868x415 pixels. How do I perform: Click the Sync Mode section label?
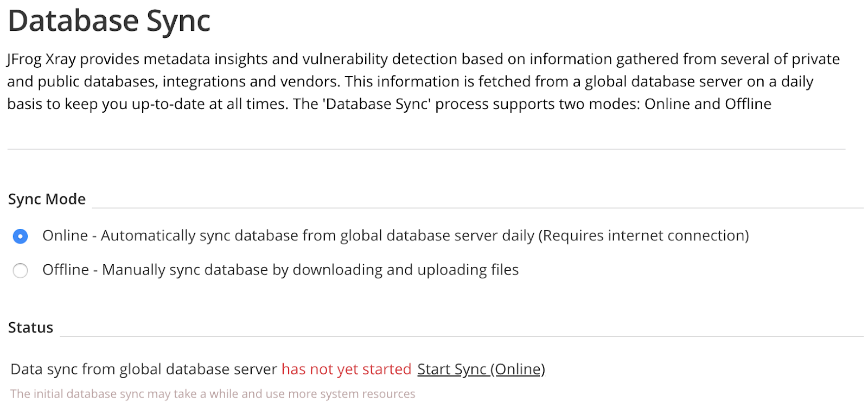47,199
